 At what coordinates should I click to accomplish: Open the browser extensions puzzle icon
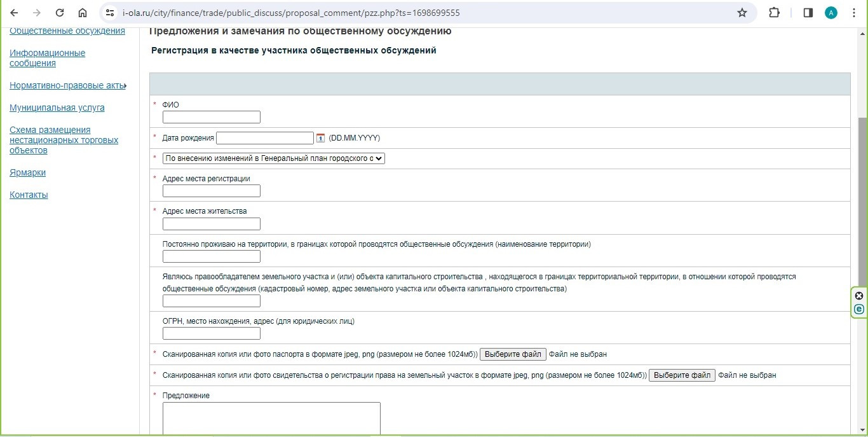pos(774,13)
